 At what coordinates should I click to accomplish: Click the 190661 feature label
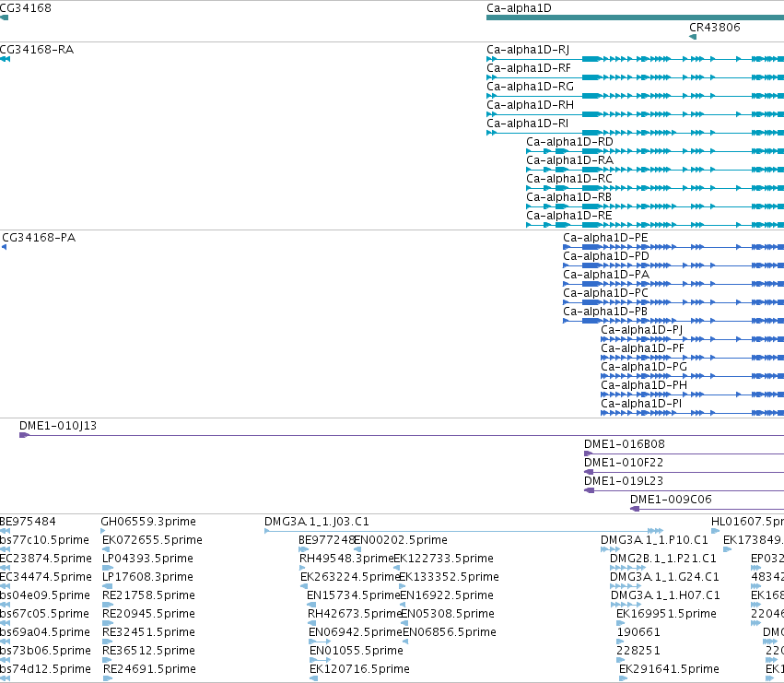click(638, 632)
